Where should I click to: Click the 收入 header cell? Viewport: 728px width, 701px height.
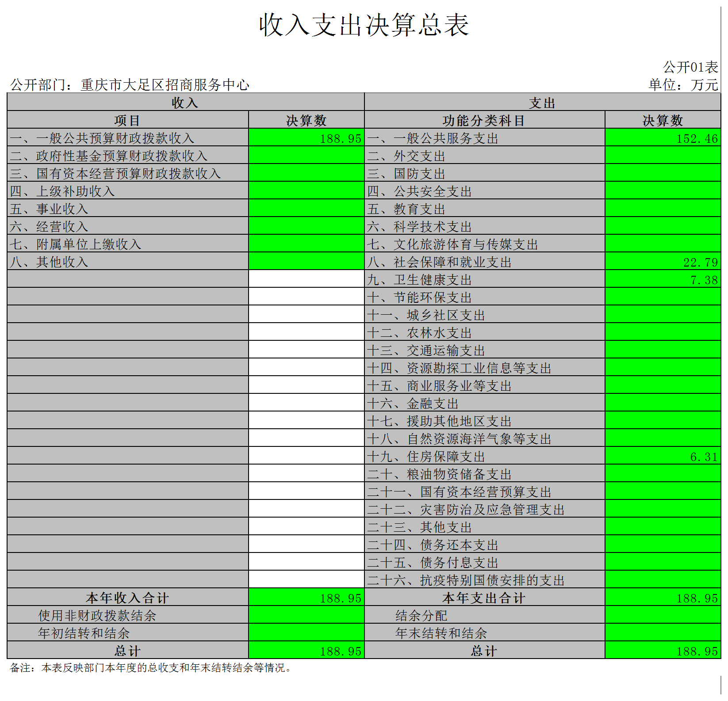(185, 102)
